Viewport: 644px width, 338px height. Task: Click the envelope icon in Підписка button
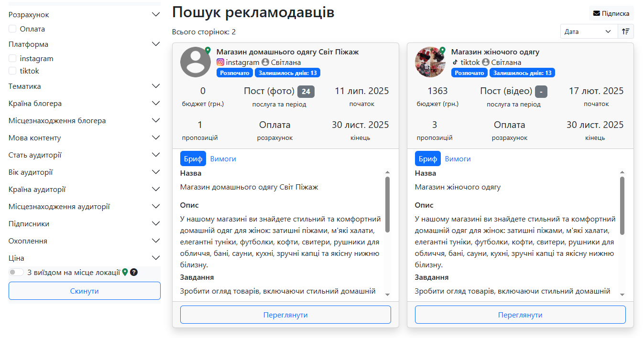(x=596, y=13)
